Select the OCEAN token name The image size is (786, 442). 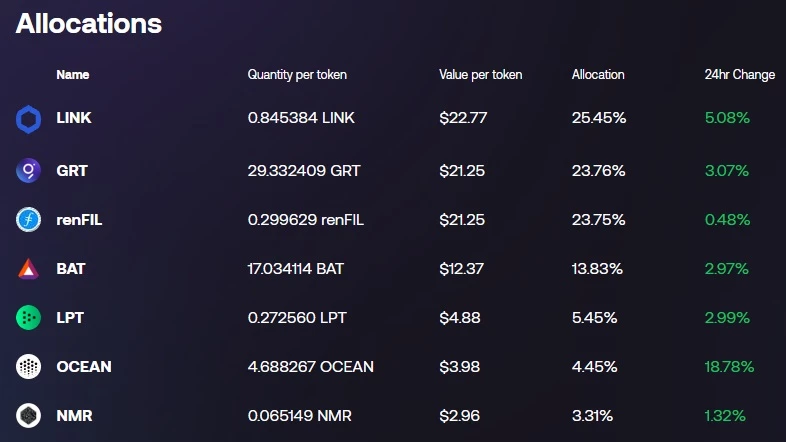(x=84, y=366)
